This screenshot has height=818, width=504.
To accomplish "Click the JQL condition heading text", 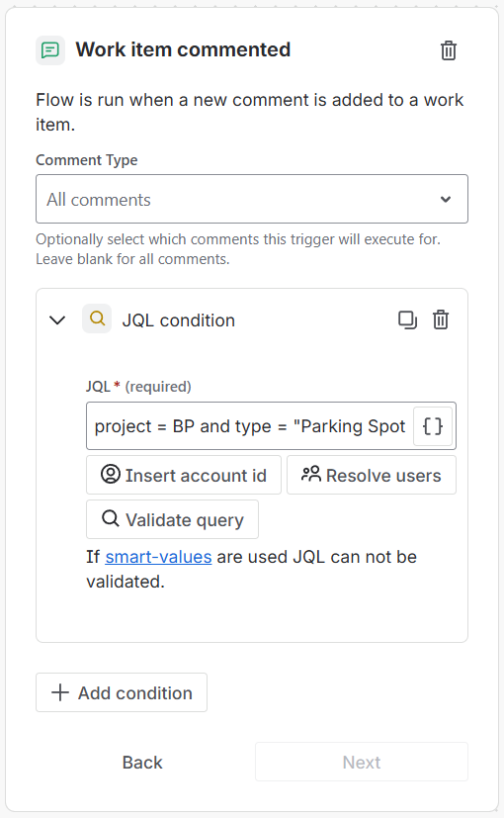I will [x=178, y=320].
